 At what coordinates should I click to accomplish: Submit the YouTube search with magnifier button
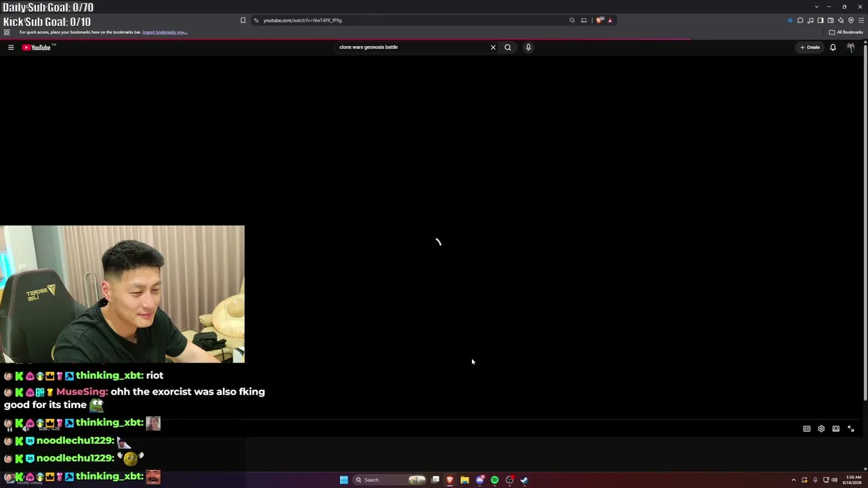[x=507, y=47]
